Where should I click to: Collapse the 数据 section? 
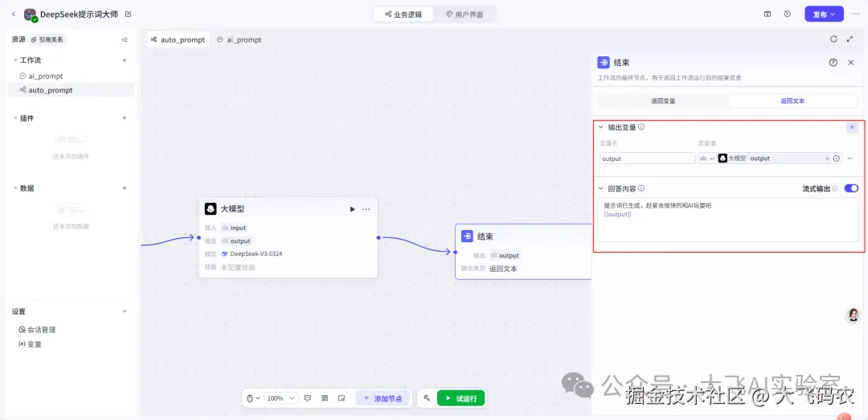pos(15,187)
